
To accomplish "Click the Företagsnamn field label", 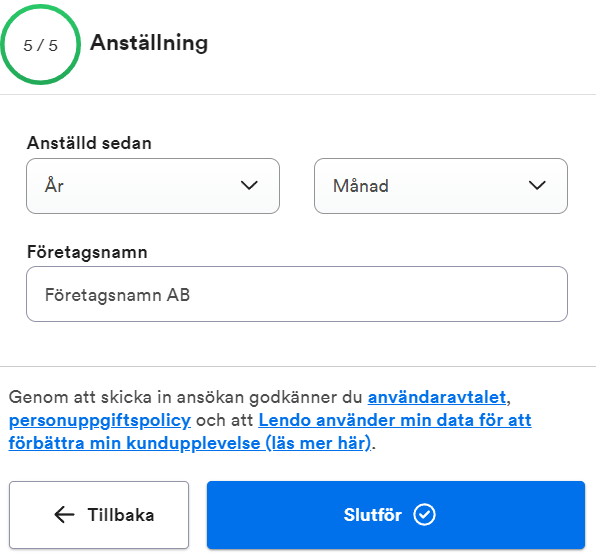I will tap(87, 252).
